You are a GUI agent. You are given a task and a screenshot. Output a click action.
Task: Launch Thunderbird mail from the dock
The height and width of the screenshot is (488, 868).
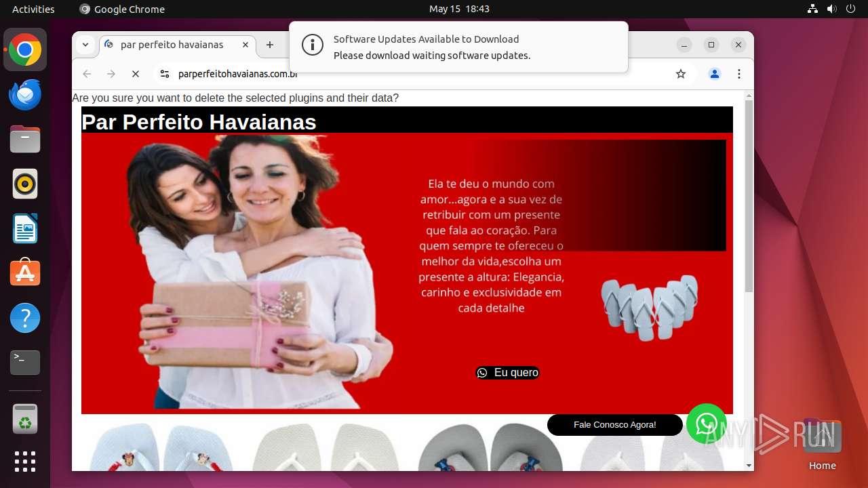[25, 95]
